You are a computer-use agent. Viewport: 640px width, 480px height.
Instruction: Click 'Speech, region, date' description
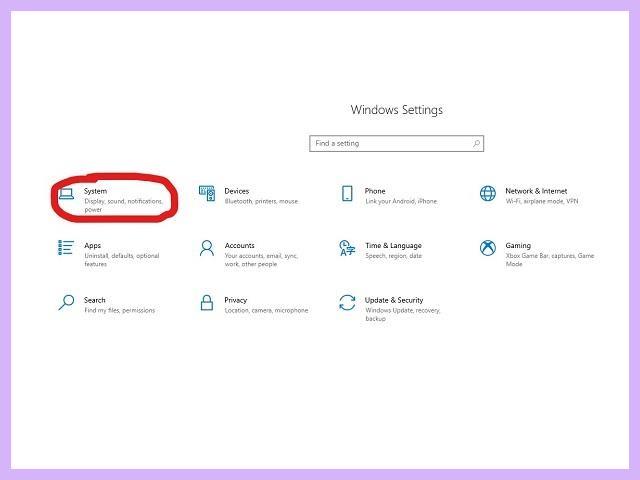tap(393, 256)
